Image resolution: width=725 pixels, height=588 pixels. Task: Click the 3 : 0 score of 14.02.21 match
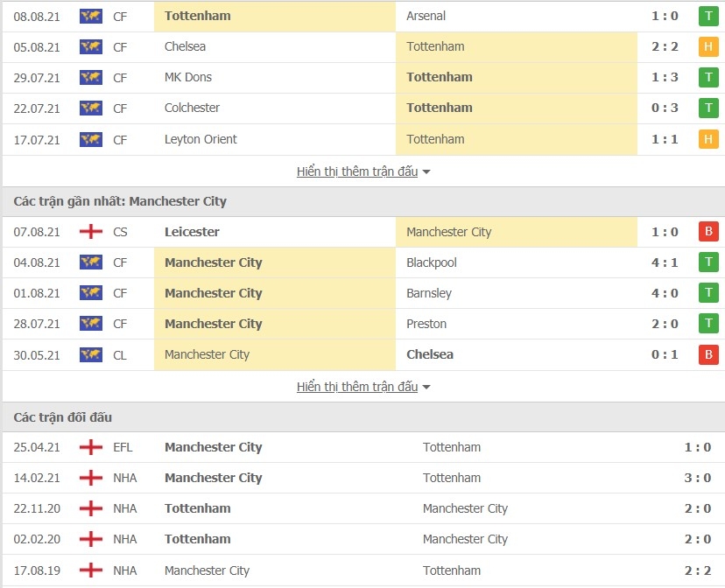pos(698,478)
